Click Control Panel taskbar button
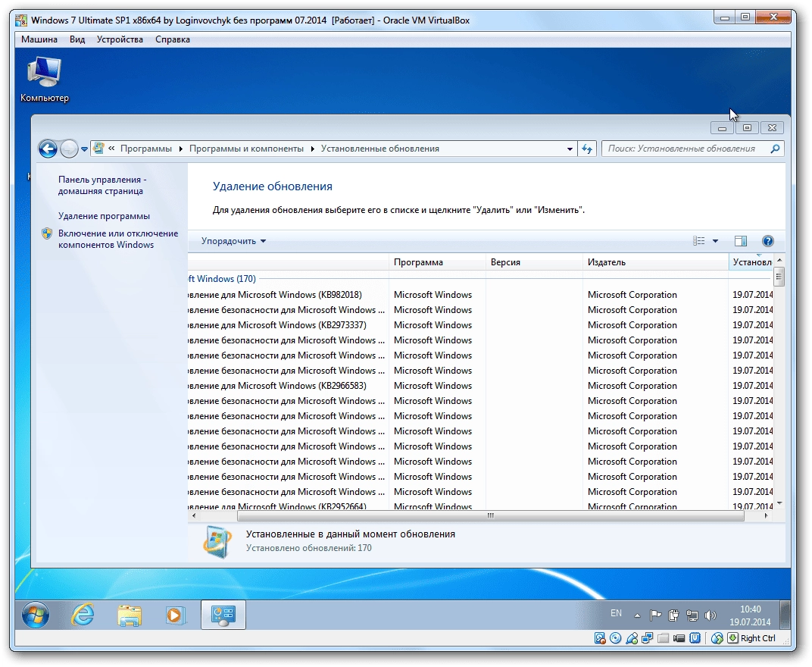The width and height of the screenshot is (812, 667). [223, 615]
